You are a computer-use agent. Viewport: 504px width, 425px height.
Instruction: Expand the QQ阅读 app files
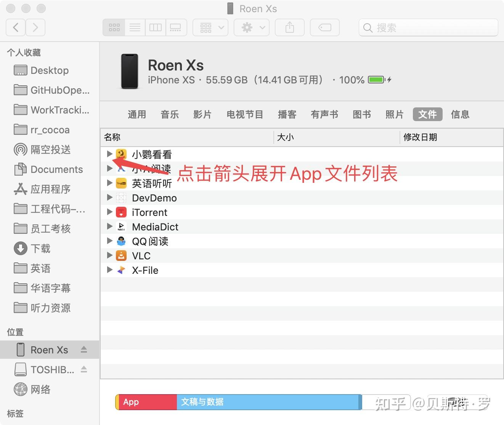point(109,241)
